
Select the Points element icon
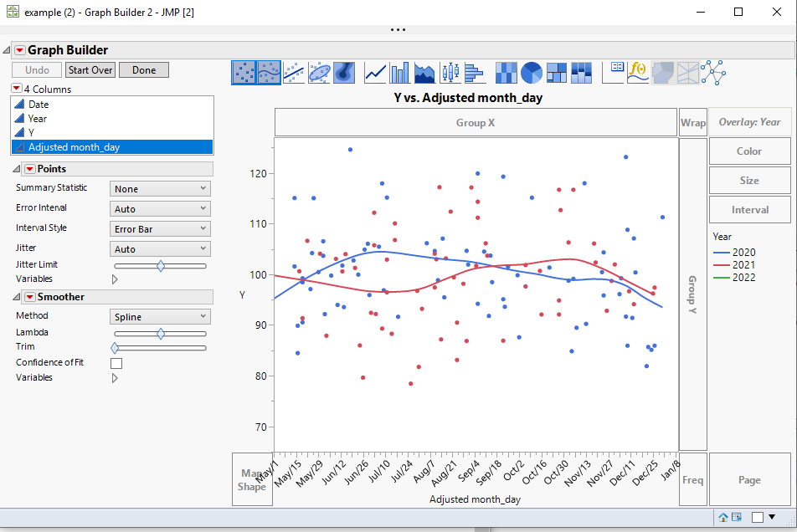click(x=244, y=72)
